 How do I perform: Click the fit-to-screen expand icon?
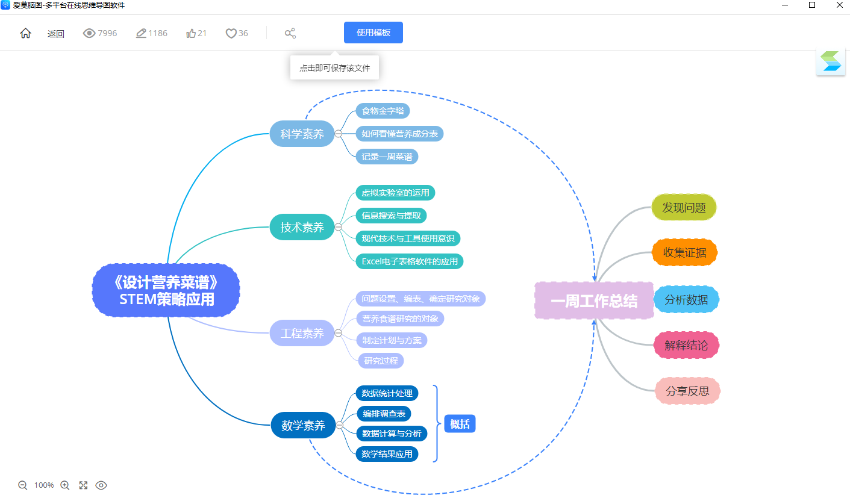coord(83,485)
